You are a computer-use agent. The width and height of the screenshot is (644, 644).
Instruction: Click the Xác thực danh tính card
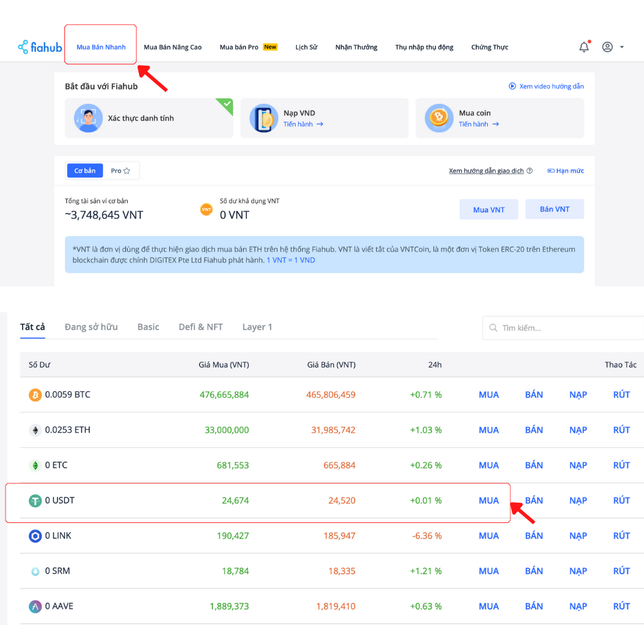[149, 118]
